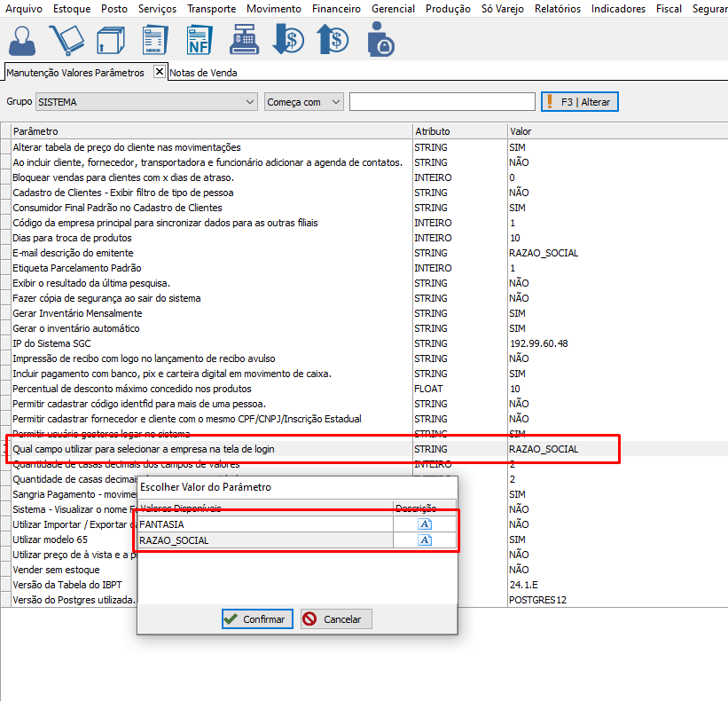Viewport: 728px width, 701px height.
Task: Open the Financeiro menu
Action: [336, 9]
